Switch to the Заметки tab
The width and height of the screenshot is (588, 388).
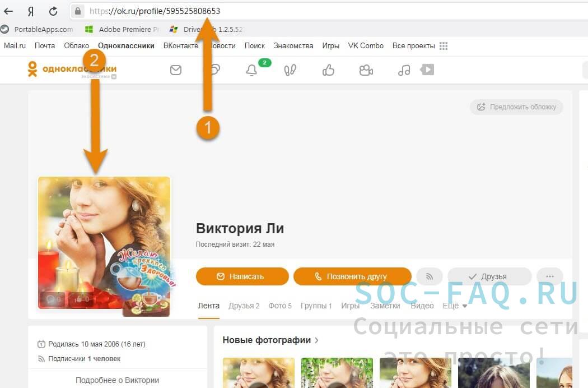pyautogui.click(x=385, y=306)
